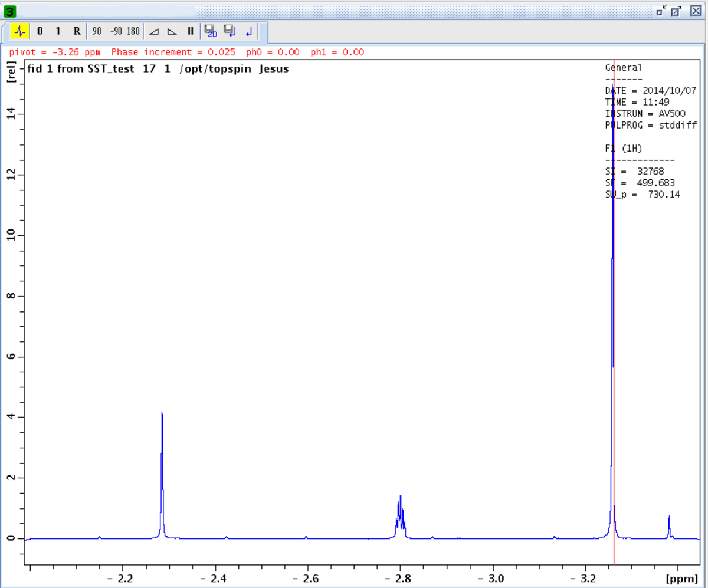Click the red pivot line in the spectrum
This screenshot has width=708, height=588.
[614, 354]
